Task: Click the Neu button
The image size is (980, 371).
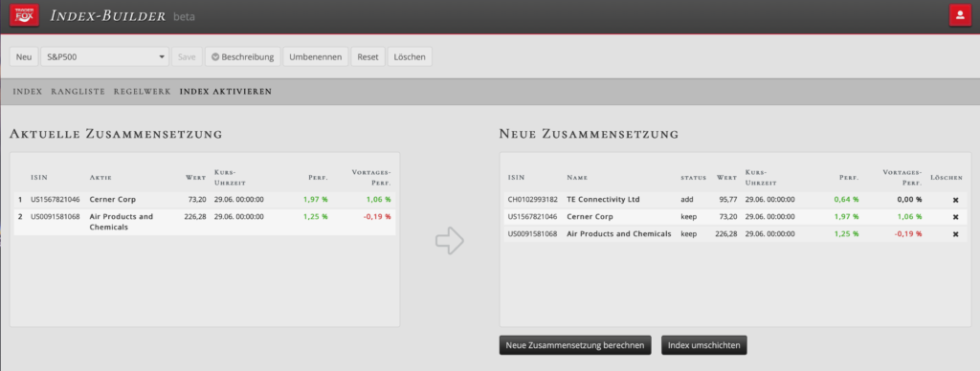Action: tap(24, 56)
